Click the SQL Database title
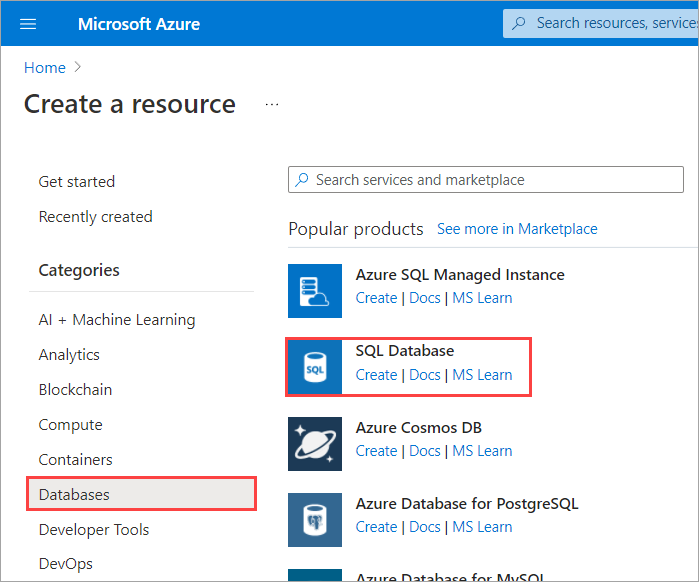 (x=405, y=351)
